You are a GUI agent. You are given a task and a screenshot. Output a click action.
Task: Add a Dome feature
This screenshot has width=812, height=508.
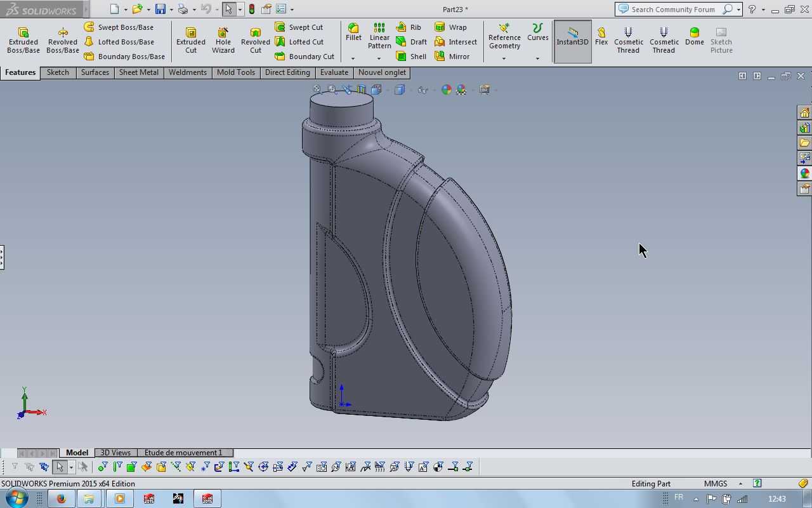[695, 36]
